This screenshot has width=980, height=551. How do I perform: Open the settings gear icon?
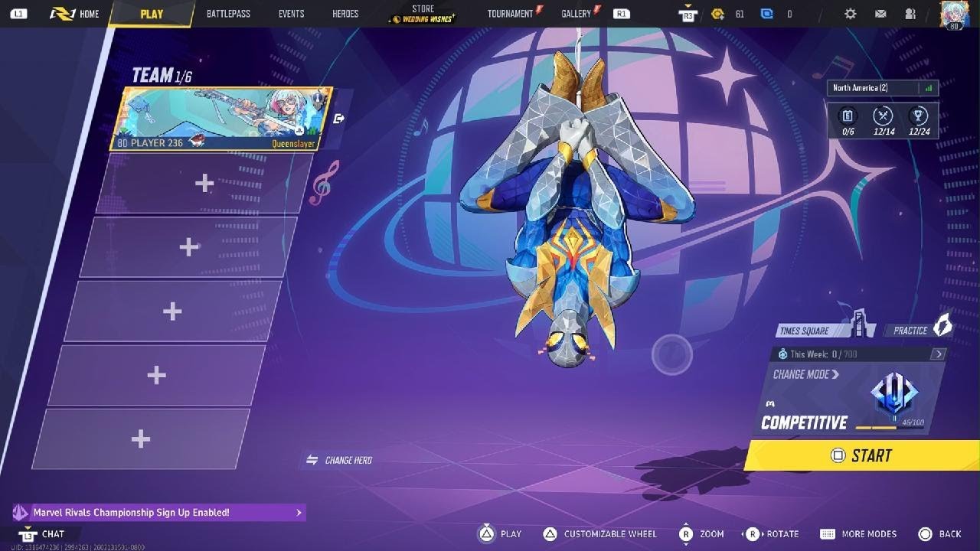coord(850,14)
